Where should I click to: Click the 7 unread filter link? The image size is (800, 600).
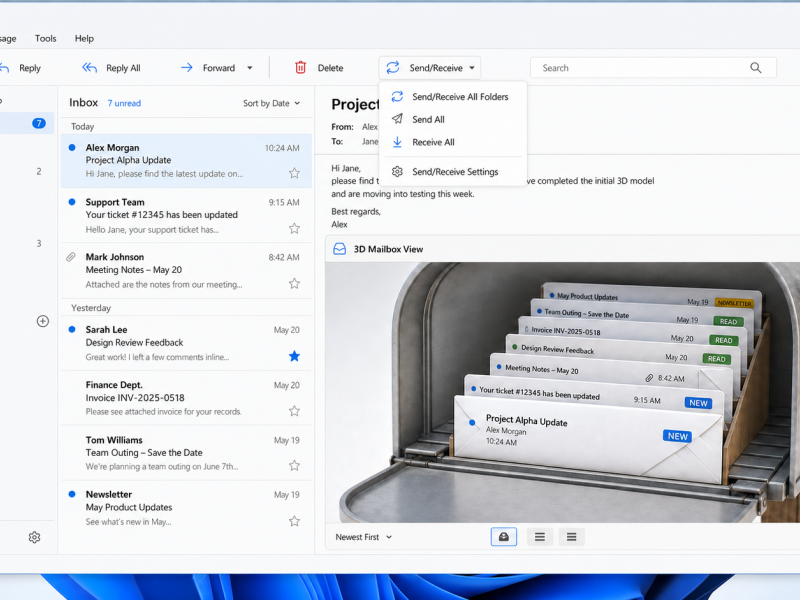coord(124,103)
